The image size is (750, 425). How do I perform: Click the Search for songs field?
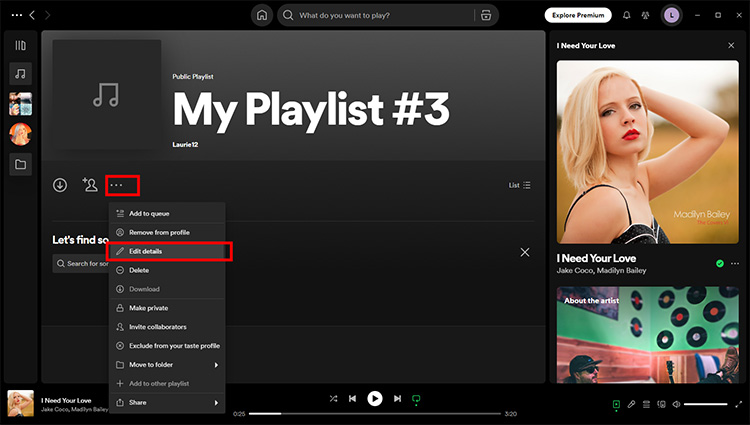(81, 263)
